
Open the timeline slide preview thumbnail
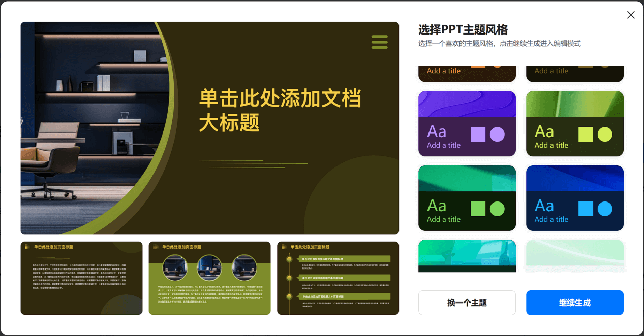[338, 278]
